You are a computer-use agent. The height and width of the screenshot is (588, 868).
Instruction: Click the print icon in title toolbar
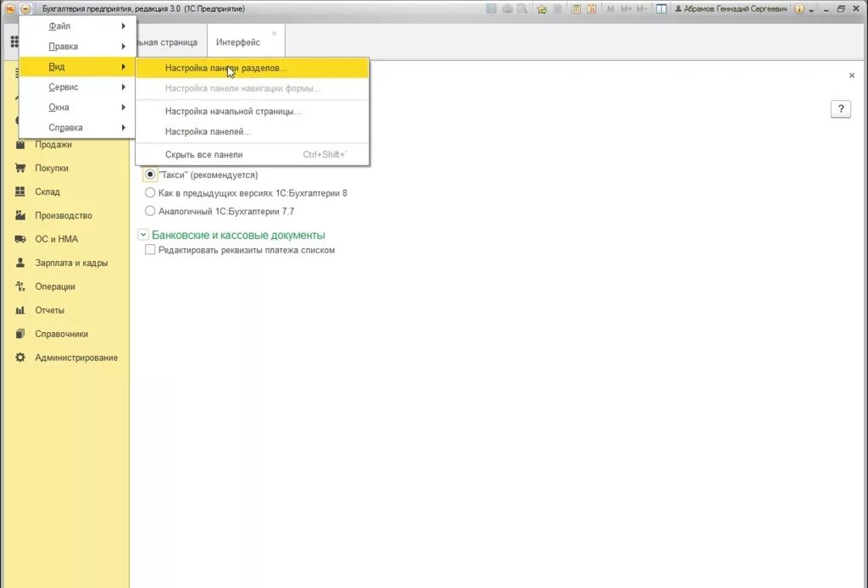pos(507,8)
